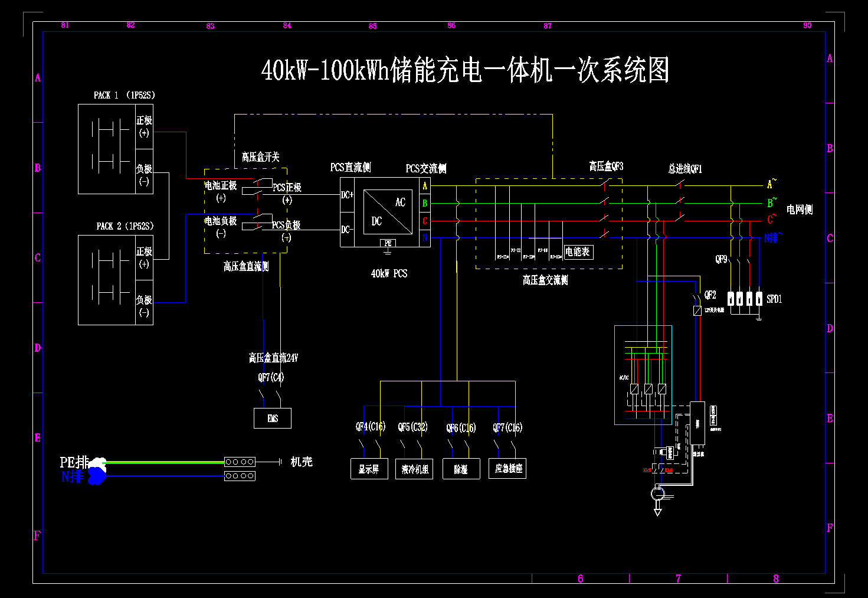Click PACK 2 负极 (-) terminal
The height and width of the screenshot is (598, 868).
144,306
